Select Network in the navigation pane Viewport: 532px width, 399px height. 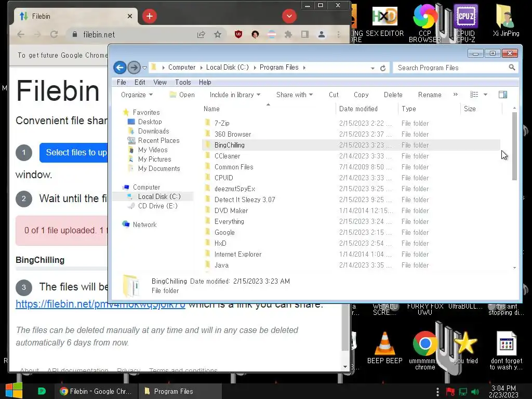pos(140,224)
